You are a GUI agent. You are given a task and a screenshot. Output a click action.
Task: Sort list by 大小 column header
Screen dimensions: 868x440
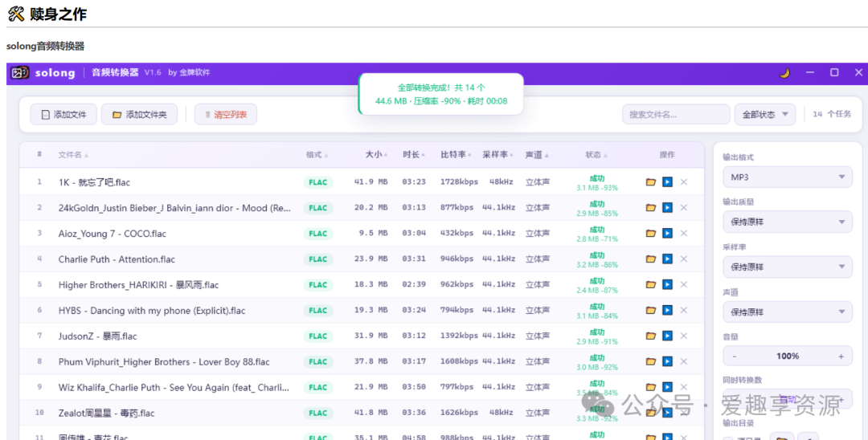[376, 155]
